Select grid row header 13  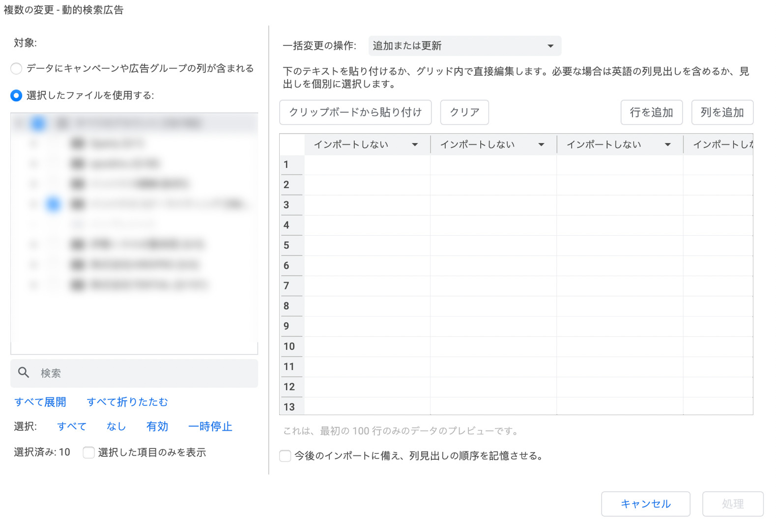coord(292,407)
